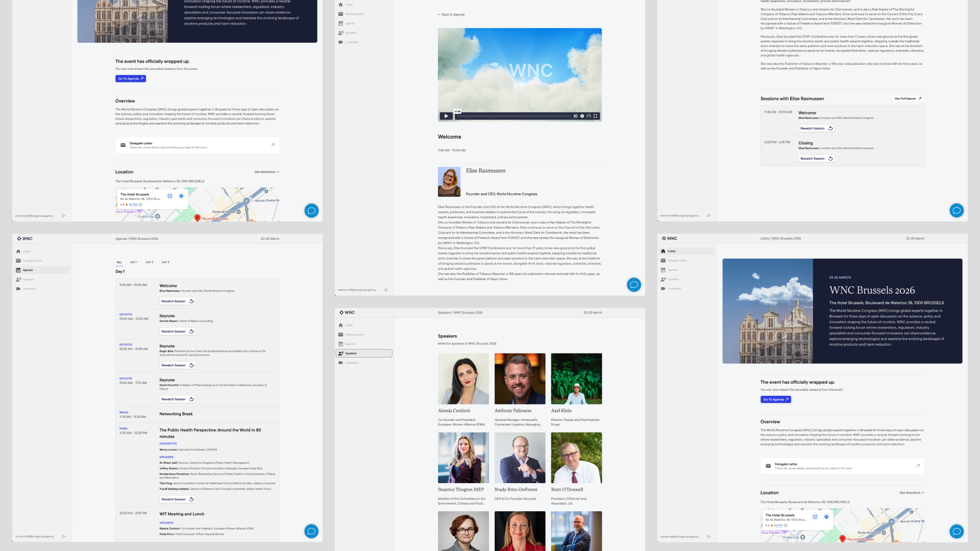This screenshot has width=980, height=551.
Task: Click the open-in-maps icon on lower Lobby map card
Action: coord(815,517)
